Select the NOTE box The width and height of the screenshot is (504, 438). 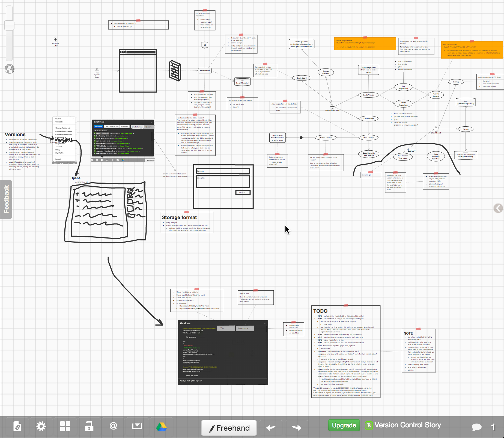click(x=419, y=351)
